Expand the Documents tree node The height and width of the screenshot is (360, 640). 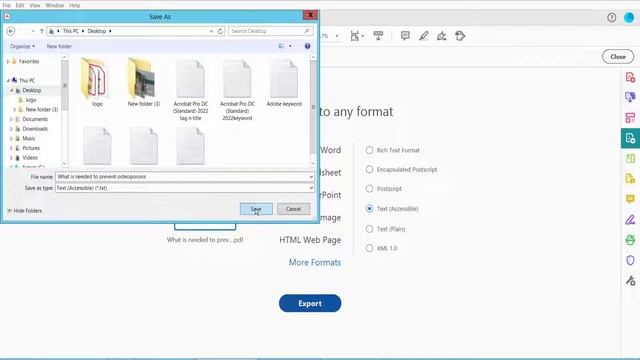(x=11, y=119)
